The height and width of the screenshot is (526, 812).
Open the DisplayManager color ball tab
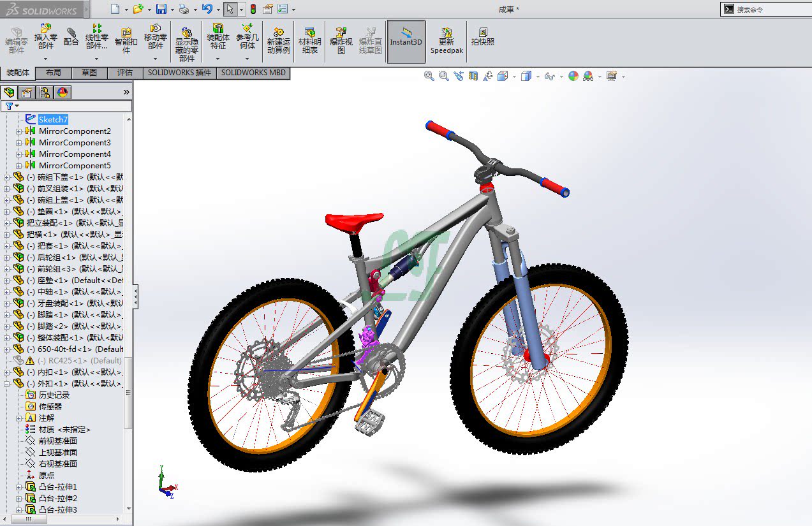63,92
